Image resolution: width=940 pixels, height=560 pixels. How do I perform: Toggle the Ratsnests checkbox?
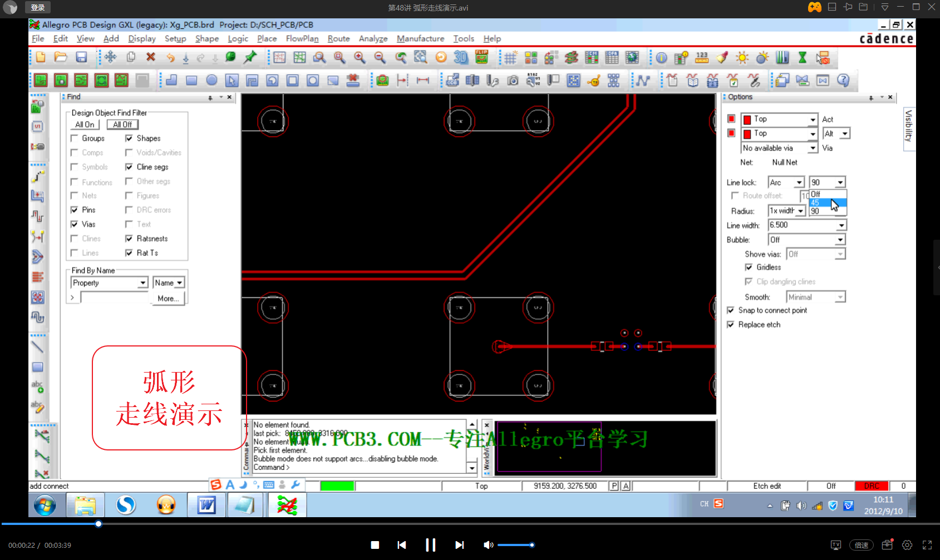129,239
